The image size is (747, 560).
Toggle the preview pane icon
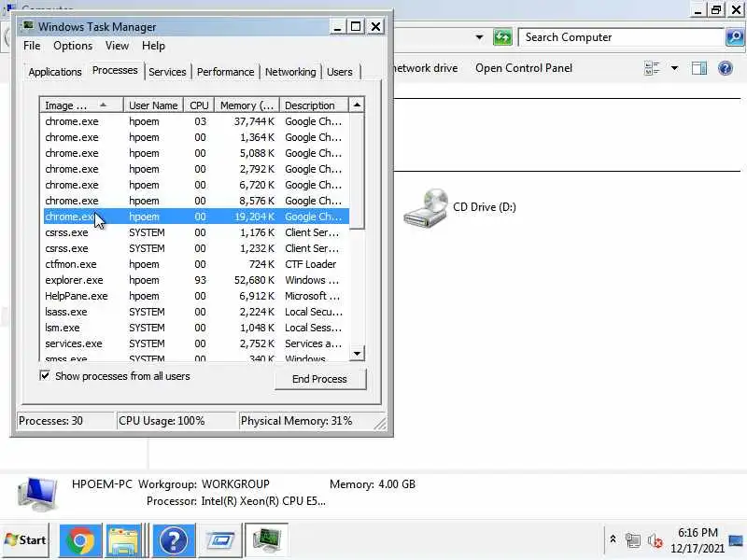698,68
